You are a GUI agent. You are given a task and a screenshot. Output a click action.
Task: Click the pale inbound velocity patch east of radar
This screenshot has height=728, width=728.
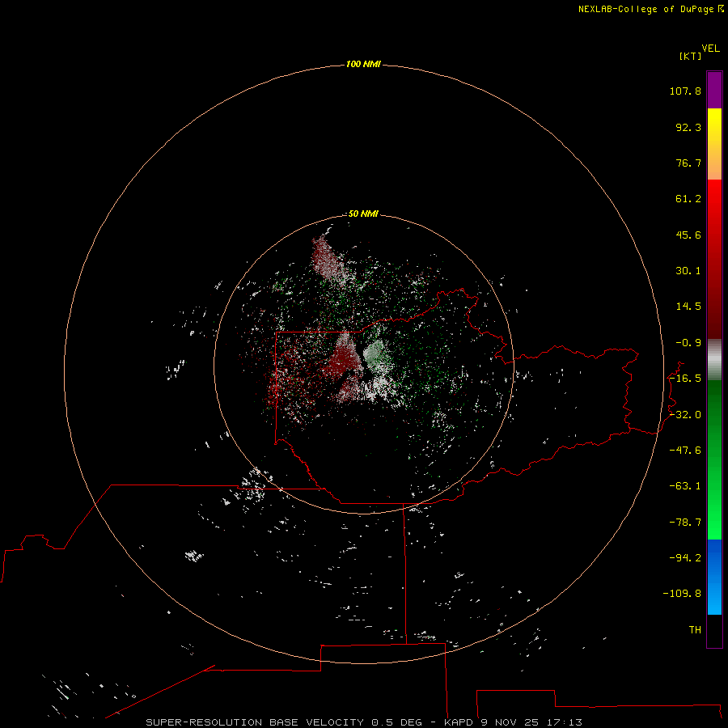pos(375,353)
